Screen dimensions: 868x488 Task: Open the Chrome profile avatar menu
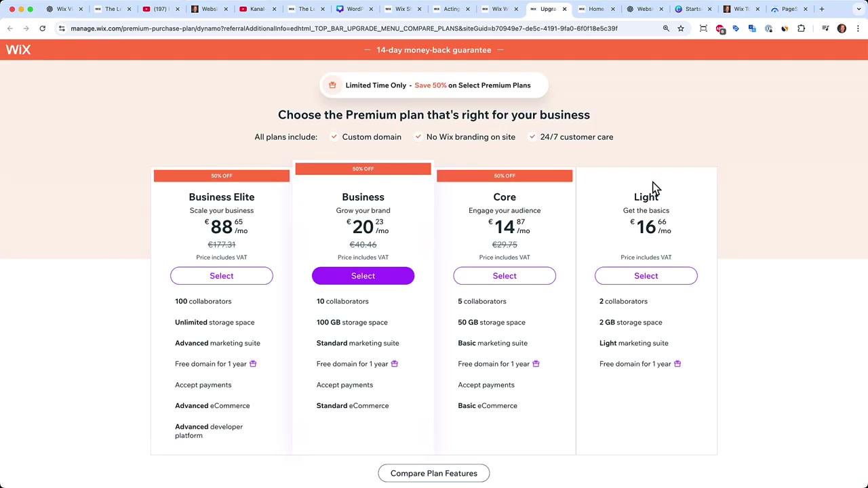tap(842, 28)
